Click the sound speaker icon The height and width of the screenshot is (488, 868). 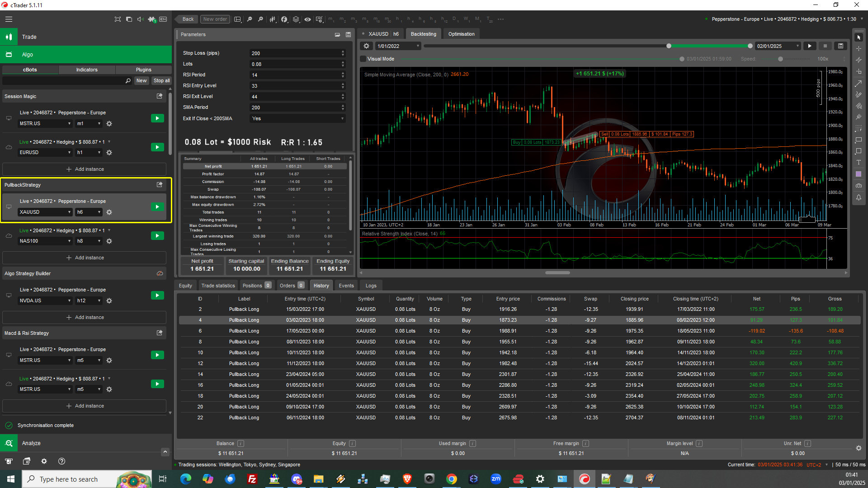point(140,19)
